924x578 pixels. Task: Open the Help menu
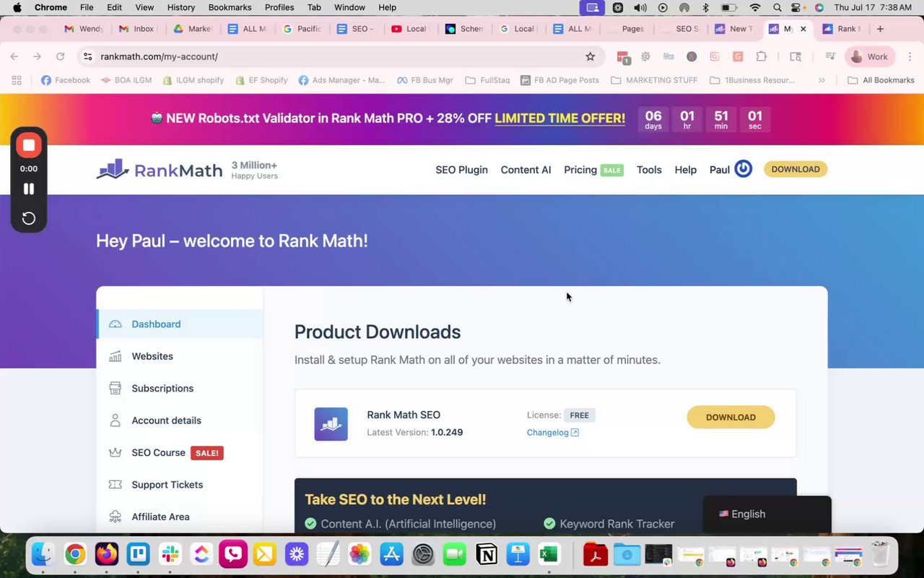pyautogui.click(x=686, y=170)
